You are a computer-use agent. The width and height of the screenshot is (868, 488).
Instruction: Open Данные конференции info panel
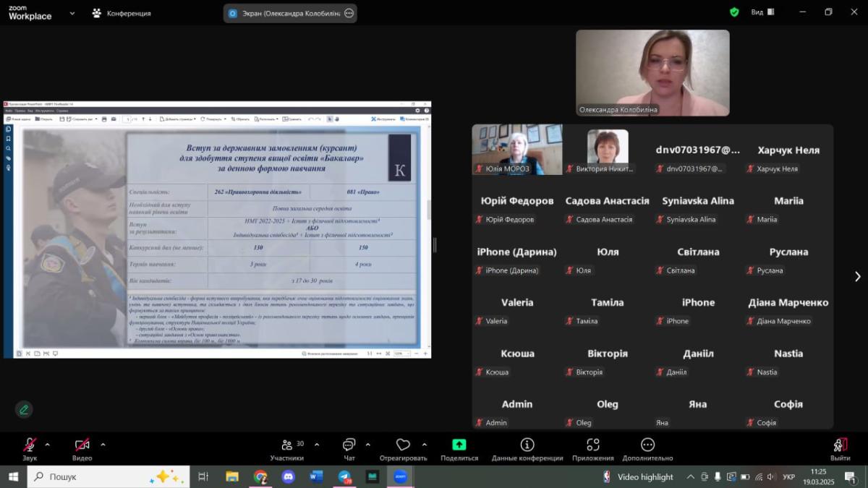(527, 445)
